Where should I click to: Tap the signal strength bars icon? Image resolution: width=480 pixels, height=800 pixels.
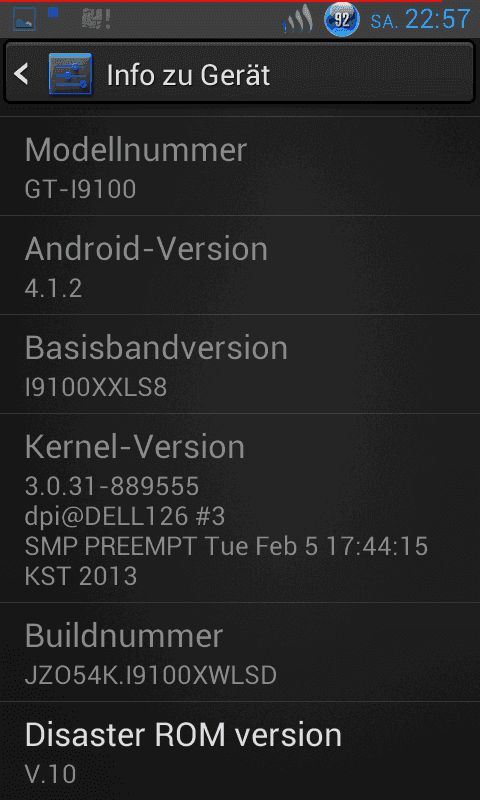[298, 19]
